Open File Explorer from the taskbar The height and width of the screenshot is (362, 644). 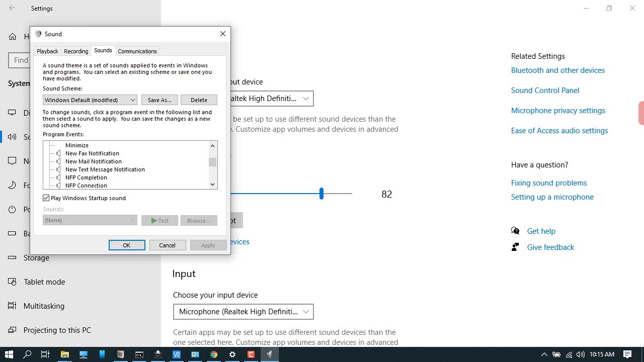(64, 354)
